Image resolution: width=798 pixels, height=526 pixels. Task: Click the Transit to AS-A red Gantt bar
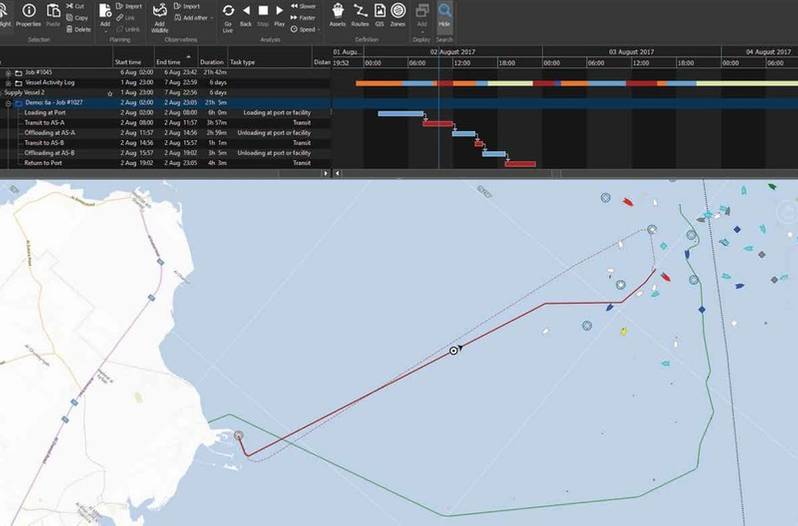[438, 124]
